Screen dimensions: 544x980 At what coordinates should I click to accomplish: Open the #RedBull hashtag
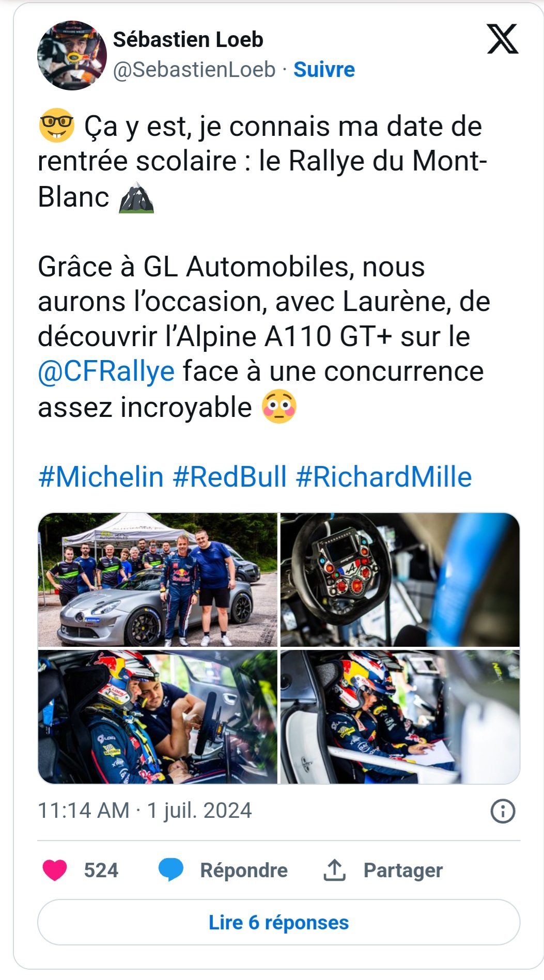[x=229, y=477]
